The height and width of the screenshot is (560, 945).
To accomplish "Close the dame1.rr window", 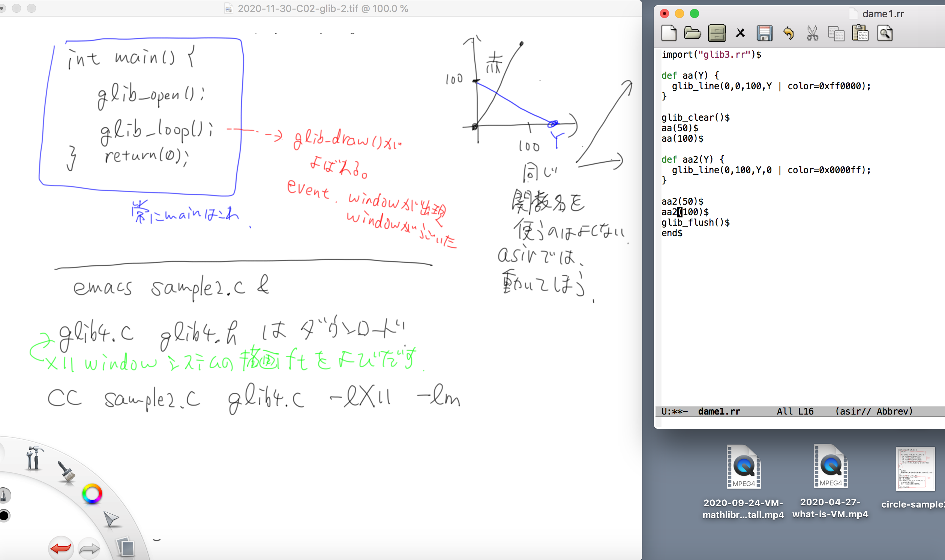I will tap(664, 13).
